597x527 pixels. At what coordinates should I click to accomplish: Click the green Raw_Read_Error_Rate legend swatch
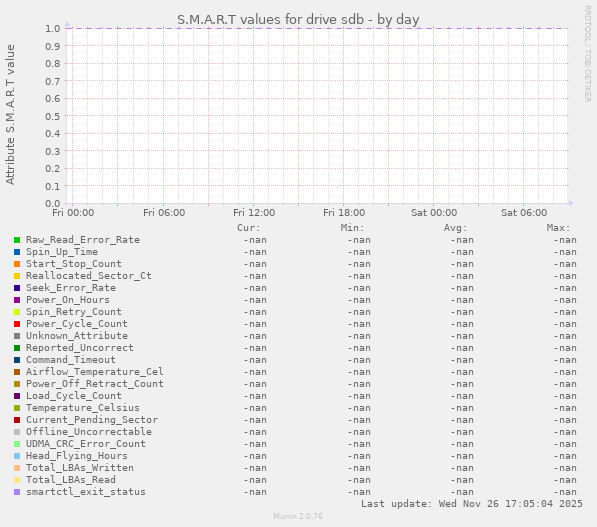click(17, 240)
